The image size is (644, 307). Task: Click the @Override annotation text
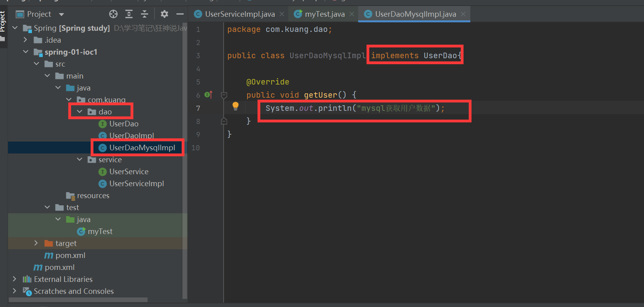(268, 82)
